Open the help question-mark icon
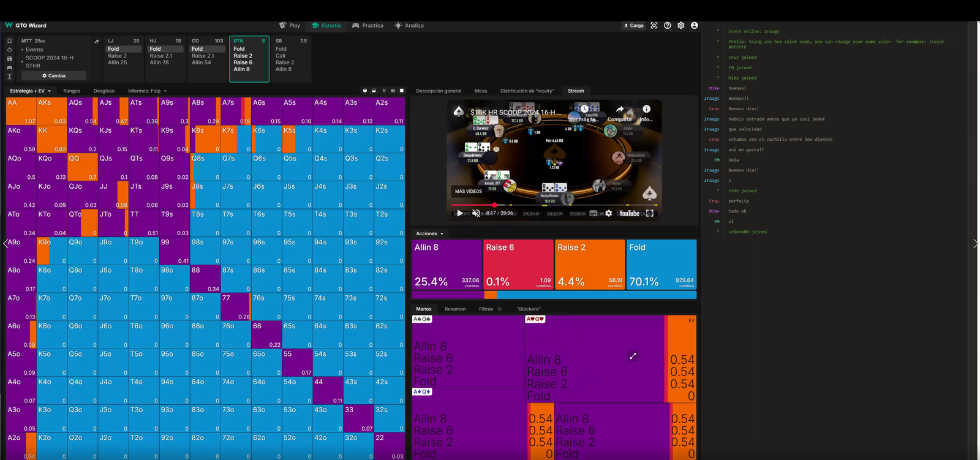Image resolution: width=980 pixels, height=460 pixels. pyautogui.click(x=668, y=26)
